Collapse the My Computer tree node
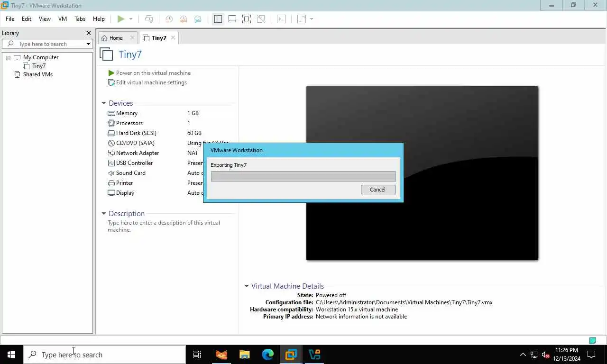This screenshot has width=607, height=364. pos(8,57)
